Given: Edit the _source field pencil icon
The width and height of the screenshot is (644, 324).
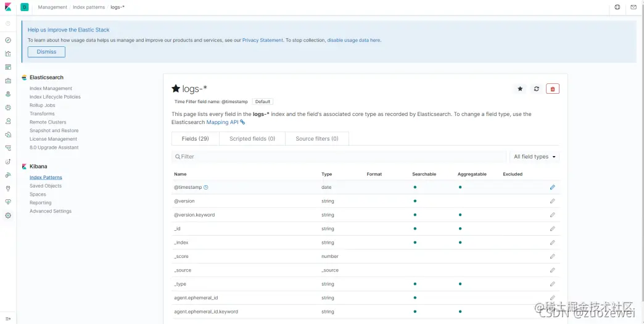Looking at the screenshot, I should click(x=553, y=270).
